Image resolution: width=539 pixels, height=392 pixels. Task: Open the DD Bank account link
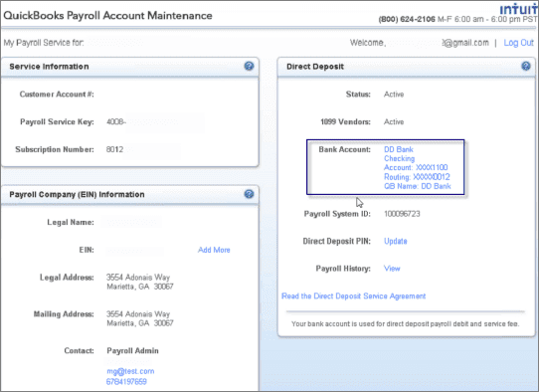point(399,149)
